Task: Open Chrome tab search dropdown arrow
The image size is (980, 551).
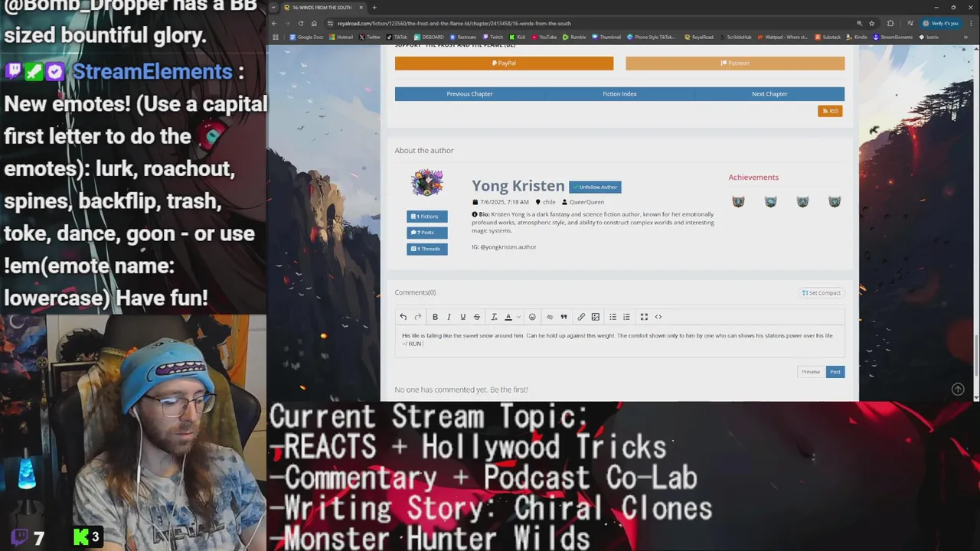Action: coord(274,8)
